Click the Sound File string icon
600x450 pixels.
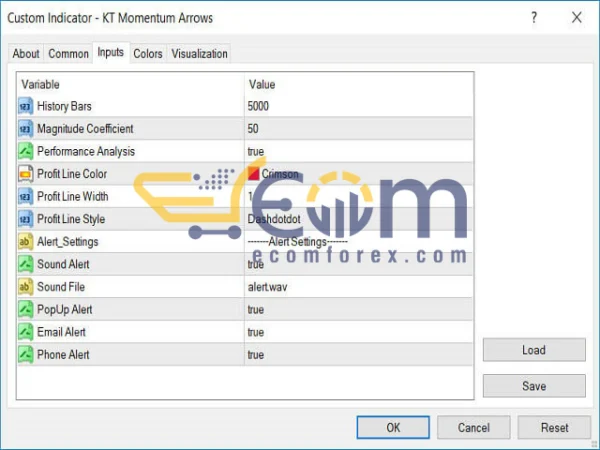pyautogui.click(x=25, y=287)
